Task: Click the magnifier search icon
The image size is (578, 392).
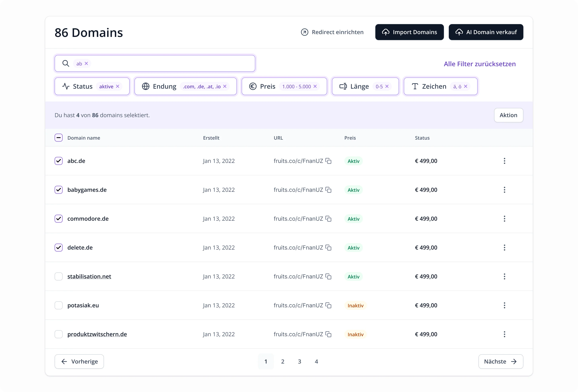Action: coord(66,63)
